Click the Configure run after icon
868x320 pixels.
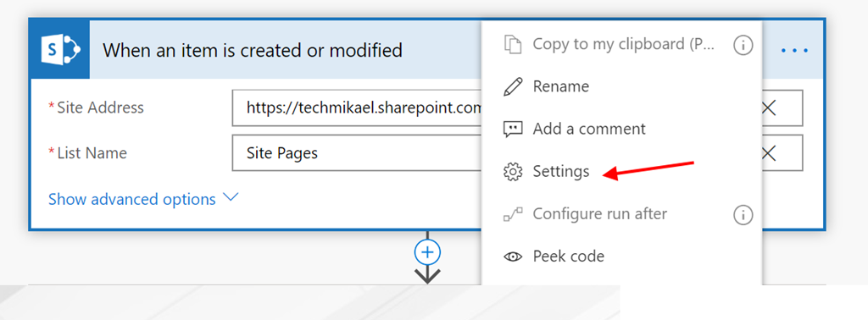513,214
